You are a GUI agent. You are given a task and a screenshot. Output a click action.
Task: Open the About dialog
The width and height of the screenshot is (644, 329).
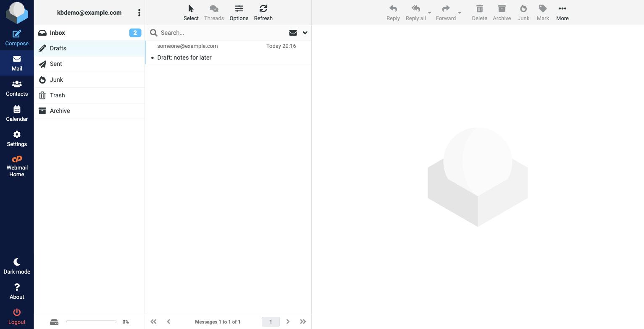(17, 291)
